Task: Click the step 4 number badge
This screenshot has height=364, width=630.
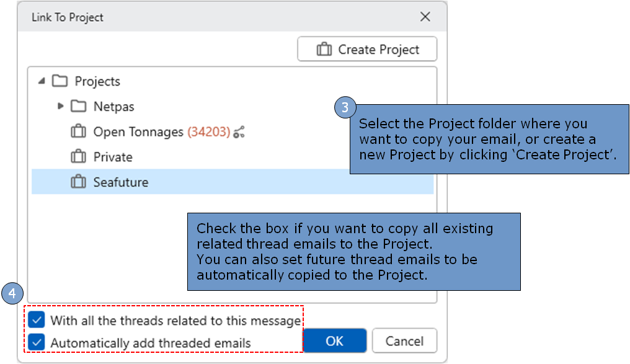Action: [11, 293]
